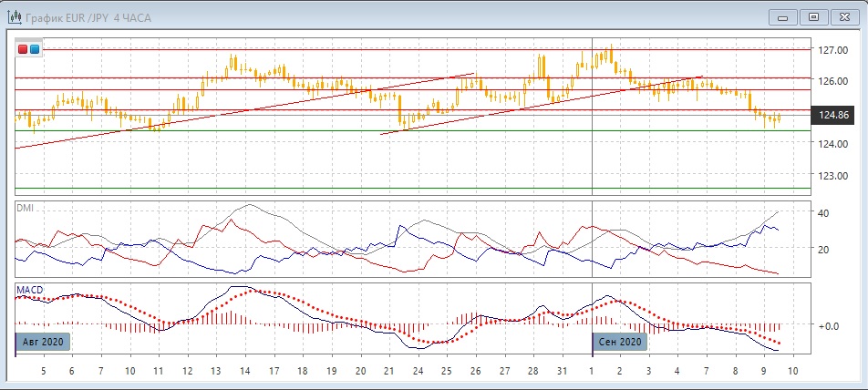Click the MACD indicator label

pyautogui.click(x=29, y=291)
